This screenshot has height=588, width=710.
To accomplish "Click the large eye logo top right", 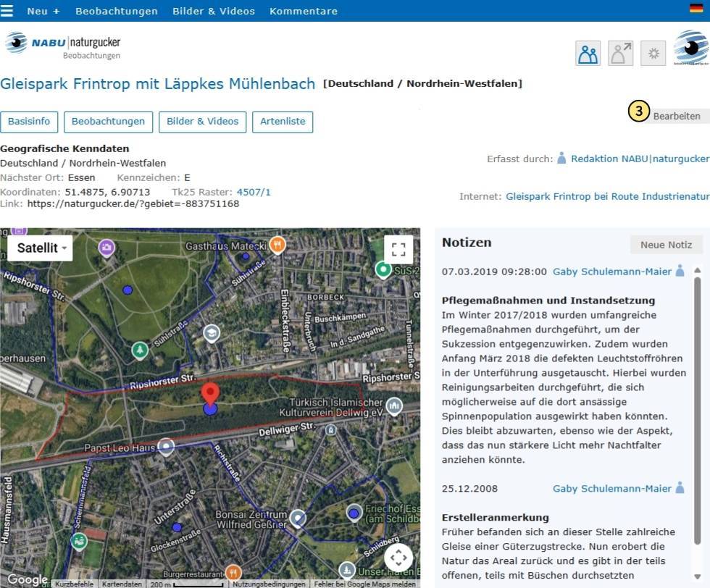I will (691, 48).
